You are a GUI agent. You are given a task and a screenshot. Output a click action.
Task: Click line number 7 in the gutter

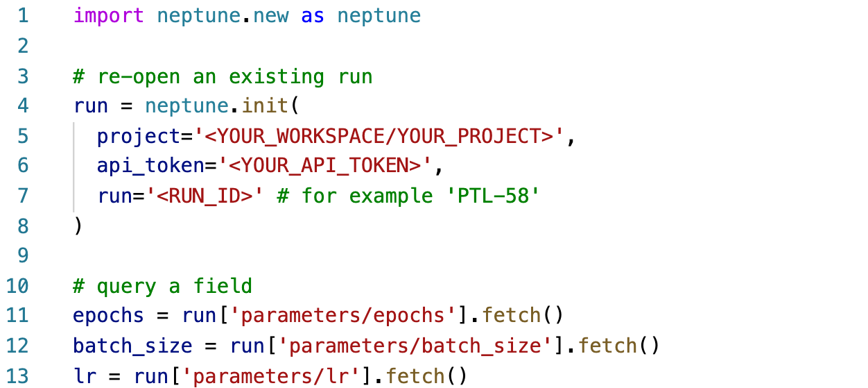tap(23, 196)
